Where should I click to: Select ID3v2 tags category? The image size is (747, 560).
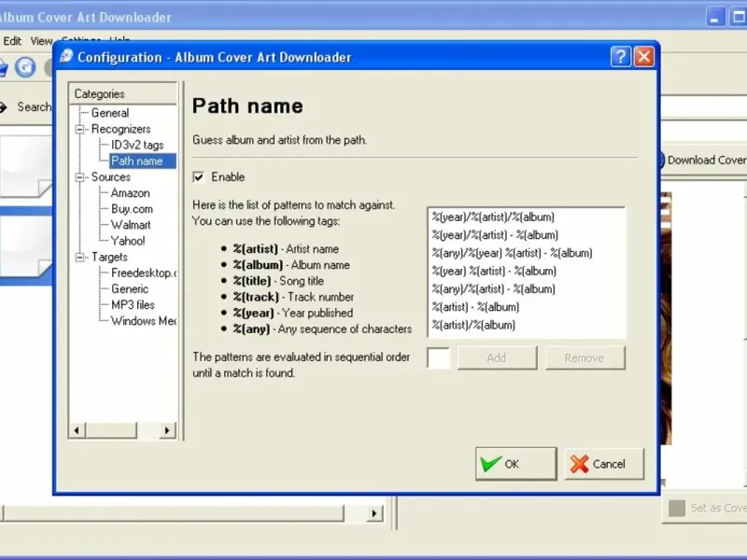point(137,145)
